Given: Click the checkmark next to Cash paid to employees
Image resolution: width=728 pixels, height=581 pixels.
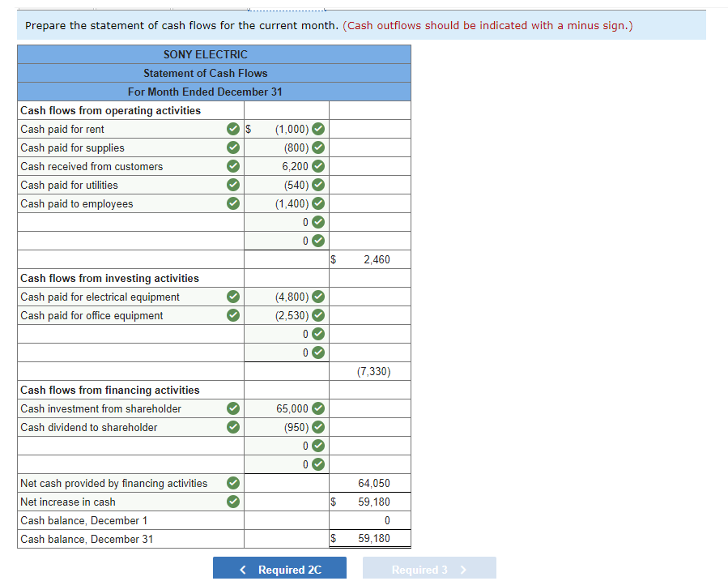Looking at the screenshot, I should [x=233, y=203].
